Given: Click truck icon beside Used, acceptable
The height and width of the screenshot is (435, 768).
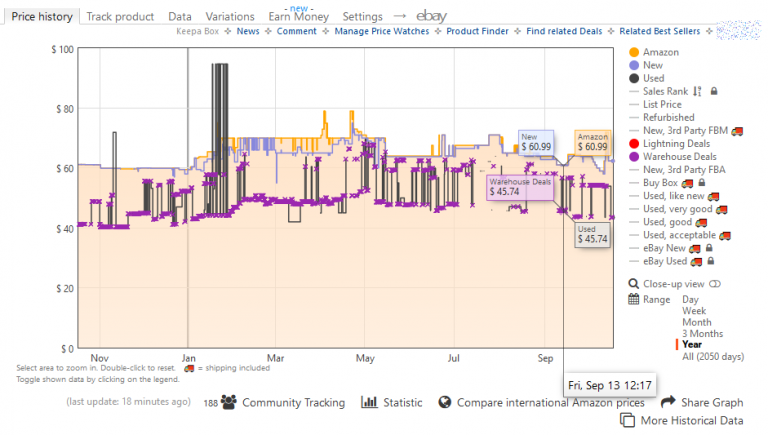Looking at the screenshot, I should [725, 236].
